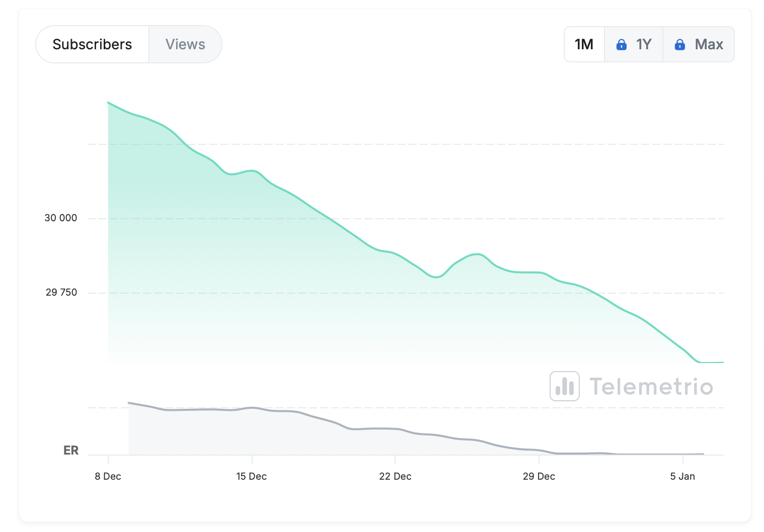Click the lock icon beside Max
This screenshot has width=764, height=532.
[680, 45]
